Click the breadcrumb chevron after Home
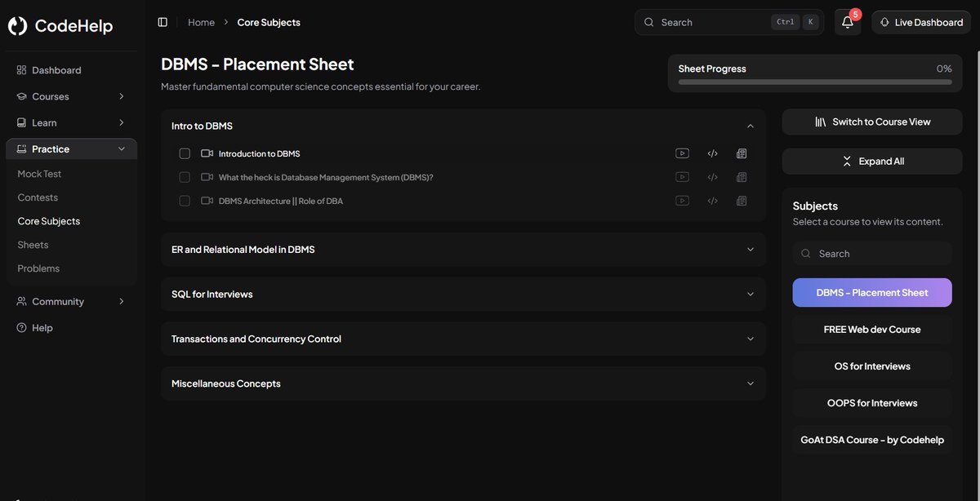This screenshot has height=501, width=980. (x=226, y=22)
